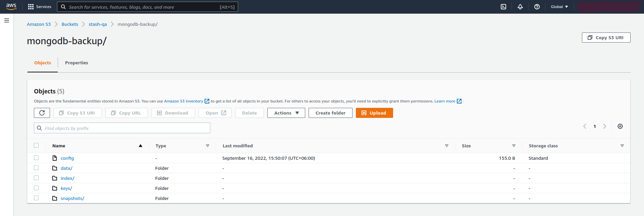Tick the checkbox for snapshots/ folder
The image size is (644, 216).
[36, 198]
